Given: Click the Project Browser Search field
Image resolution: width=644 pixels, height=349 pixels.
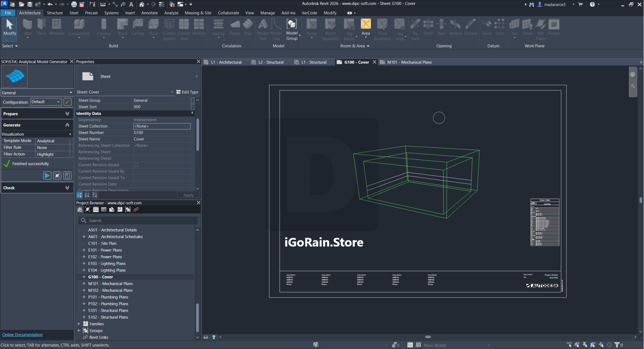Looking at the screenshot, I should pos(138,220).
